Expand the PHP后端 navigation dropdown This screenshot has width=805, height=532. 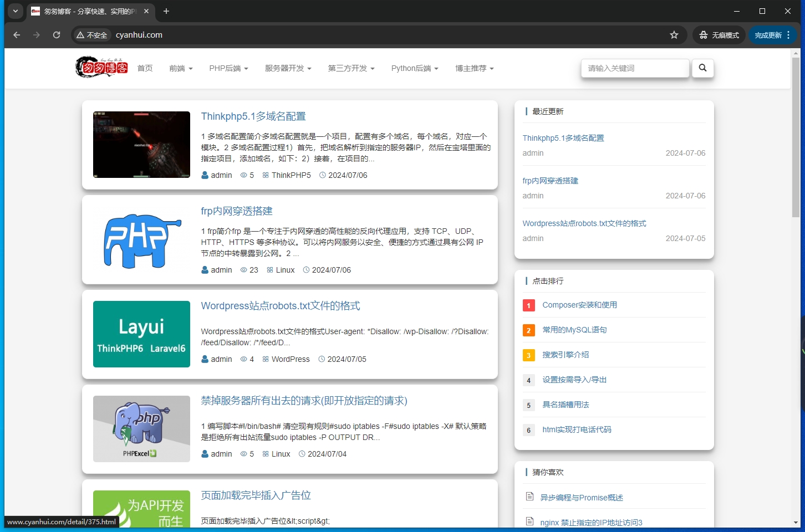click(228, 68)
